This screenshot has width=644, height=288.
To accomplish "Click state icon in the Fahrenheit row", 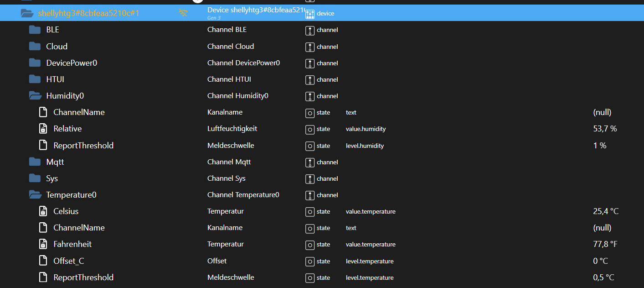I will (x=310, y=245).
